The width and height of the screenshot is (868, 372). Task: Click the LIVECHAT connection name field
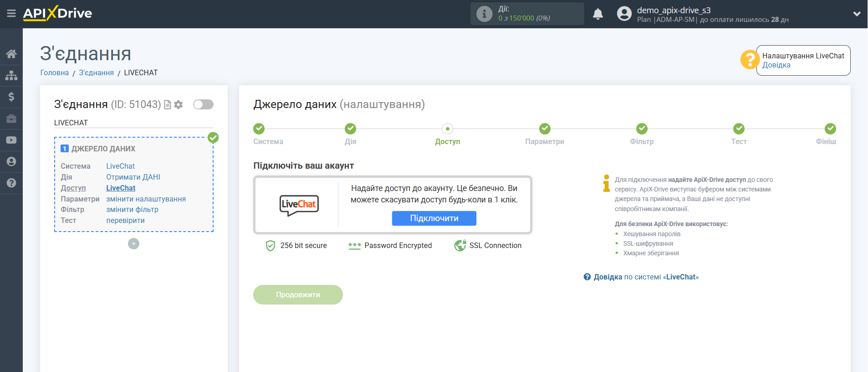134,123
